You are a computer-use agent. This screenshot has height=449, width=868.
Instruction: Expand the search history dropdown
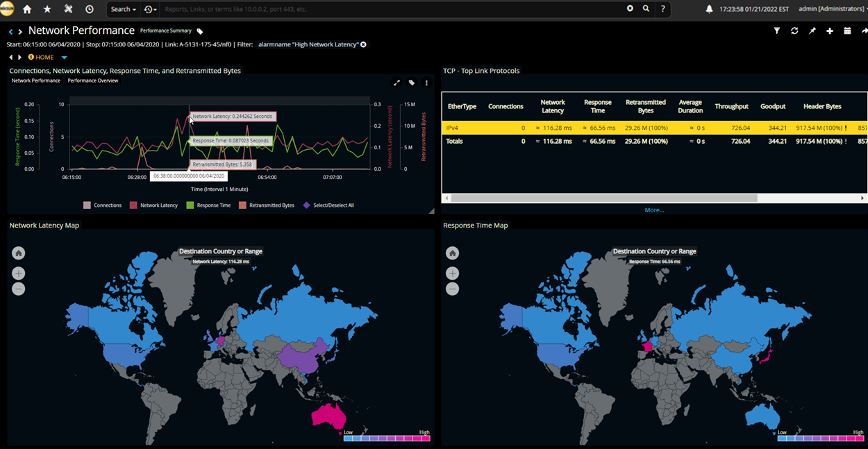(x=149, y=9)
